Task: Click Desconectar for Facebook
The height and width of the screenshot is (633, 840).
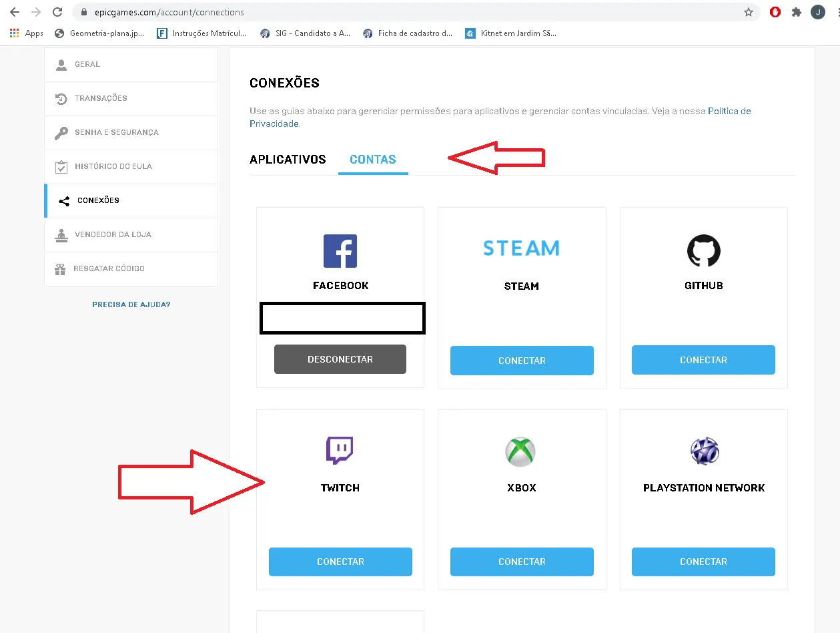Action: (x=340, y=359)
